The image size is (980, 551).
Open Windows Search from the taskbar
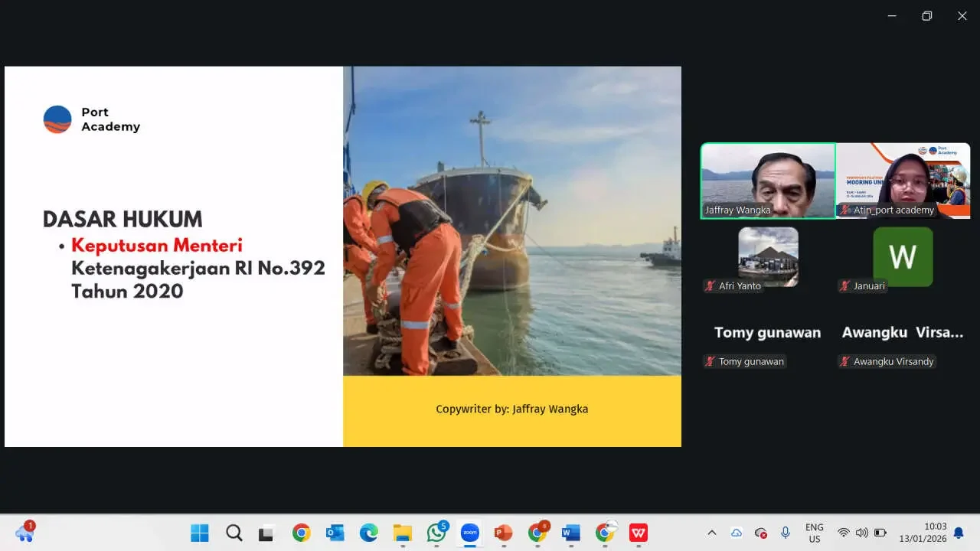coord(234,533)
